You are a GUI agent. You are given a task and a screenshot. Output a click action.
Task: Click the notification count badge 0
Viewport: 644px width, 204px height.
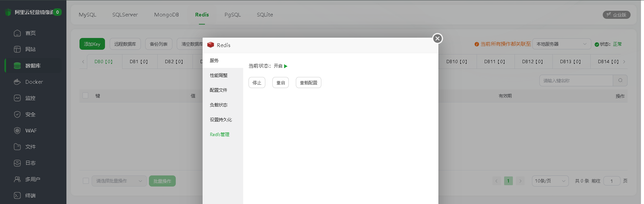[57, 12]
